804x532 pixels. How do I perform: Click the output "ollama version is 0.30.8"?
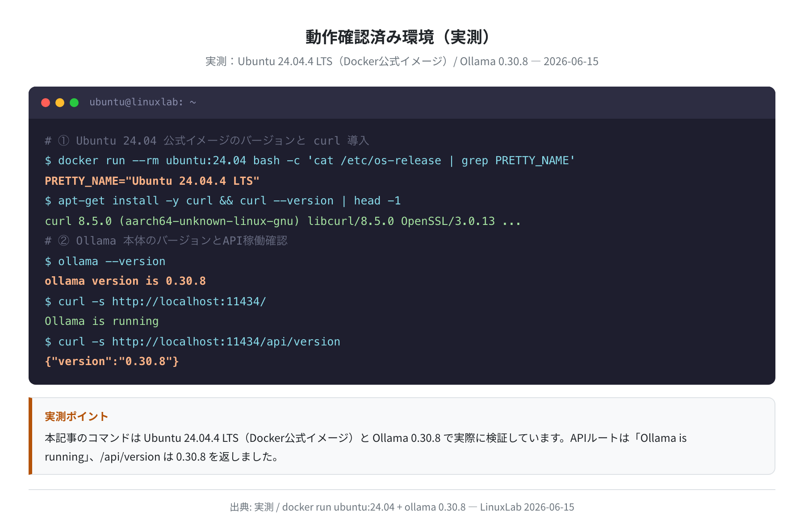[x=126, y=281]
